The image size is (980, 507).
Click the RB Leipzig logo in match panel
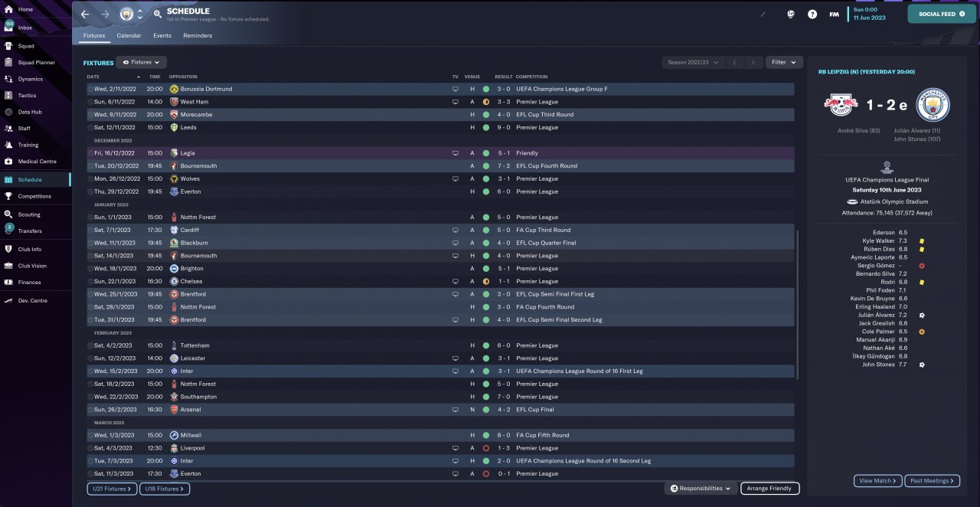coord(839,105)
